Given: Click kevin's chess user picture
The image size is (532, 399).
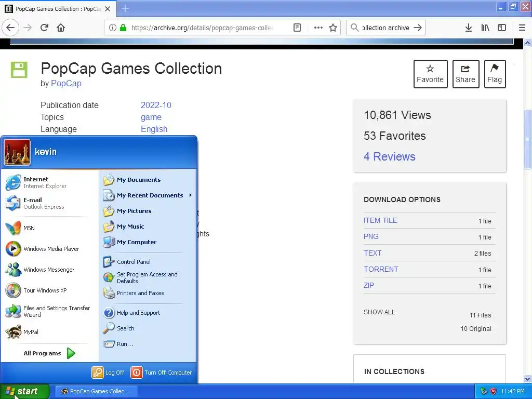Looking at the screenshot, I should (x=17, y=152).
